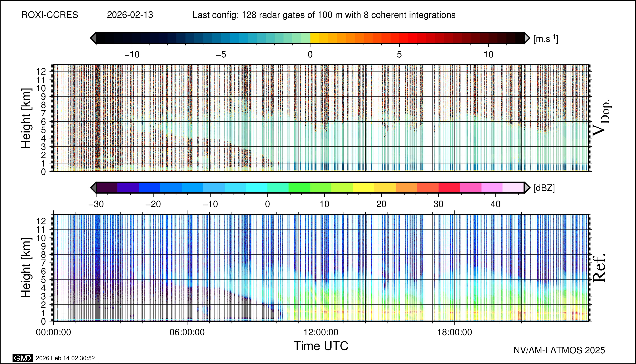Click the Time UTC axis title

321,346
